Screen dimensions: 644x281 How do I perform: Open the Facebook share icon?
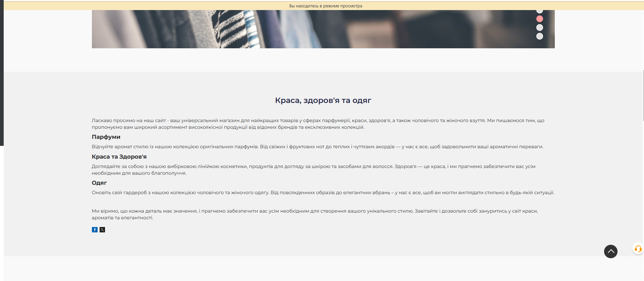[95, 230]
